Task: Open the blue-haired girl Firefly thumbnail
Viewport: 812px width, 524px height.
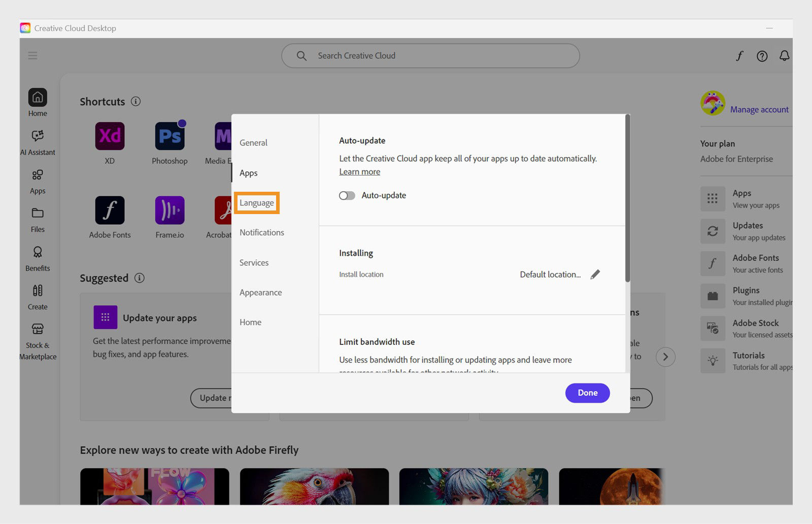Action: (x=474, y=486)
